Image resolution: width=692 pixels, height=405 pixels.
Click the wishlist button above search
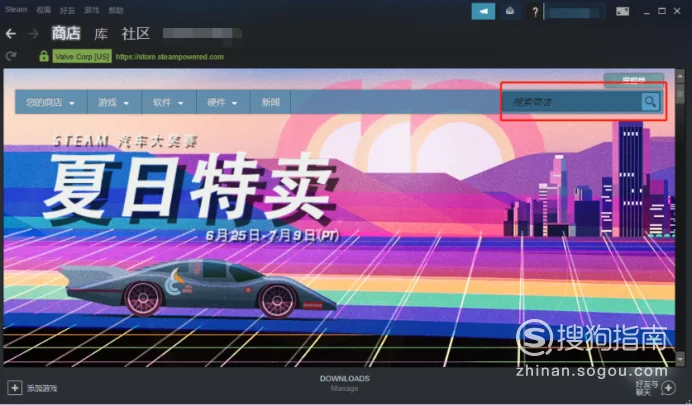pos(634,79)
